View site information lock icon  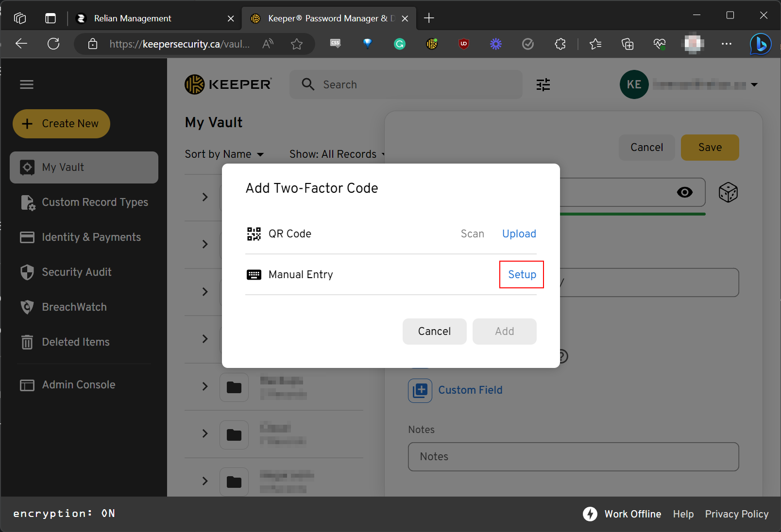point(93,44)
